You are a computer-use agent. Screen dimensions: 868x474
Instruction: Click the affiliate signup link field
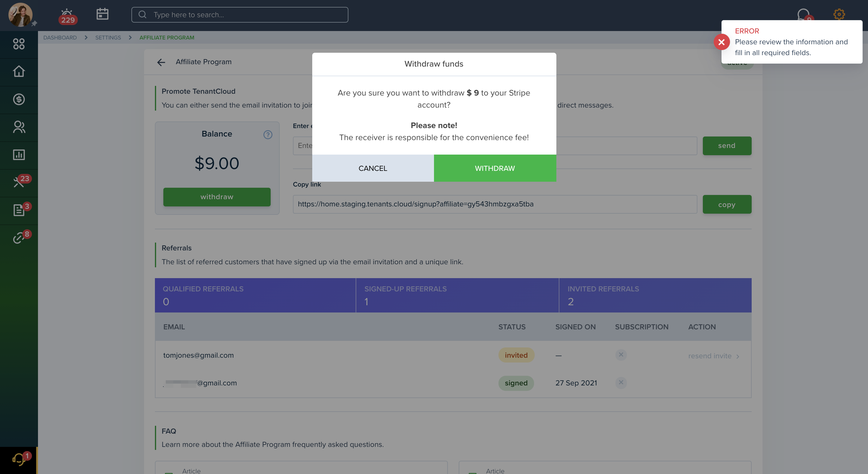(495, 204)
